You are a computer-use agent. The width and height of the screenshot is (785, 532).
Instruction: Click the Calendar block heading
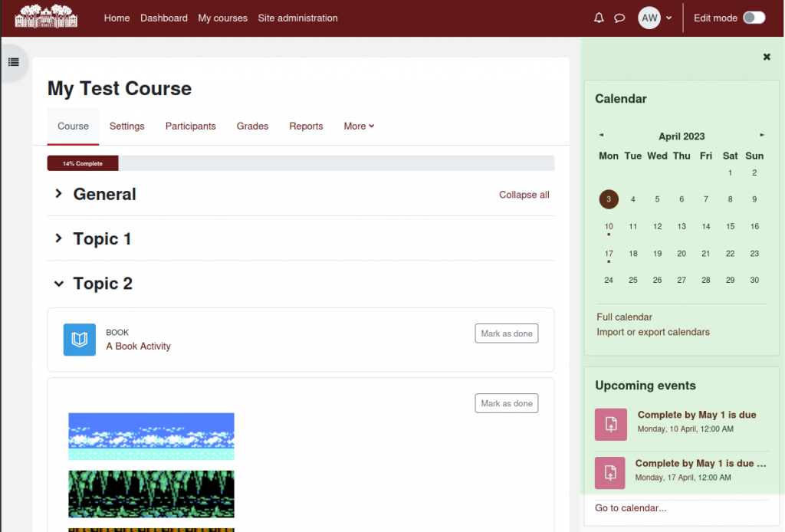coord(621,99)
